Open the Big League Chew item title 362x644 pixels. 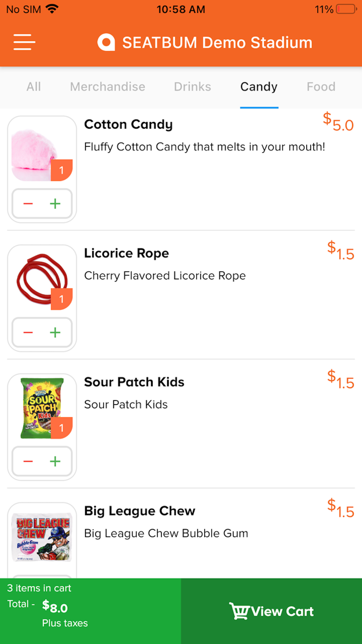click(139, 511)
